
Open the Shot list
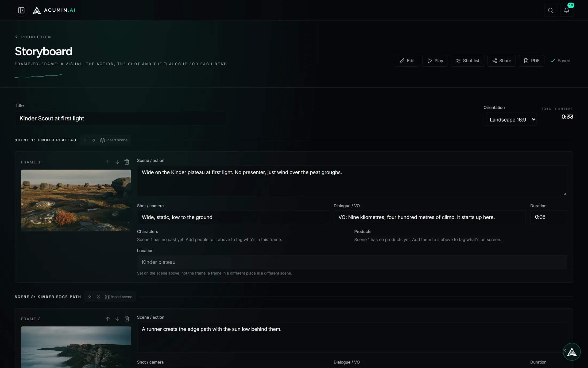[467, 61]
